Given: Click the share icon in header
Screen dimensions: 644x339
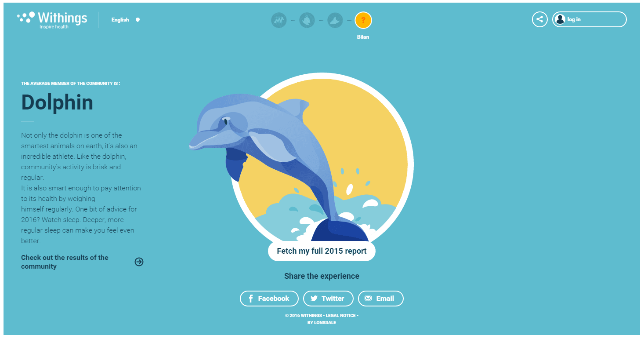Looking at the screenshot, I should pyautogui.click(x=540, y=19).
